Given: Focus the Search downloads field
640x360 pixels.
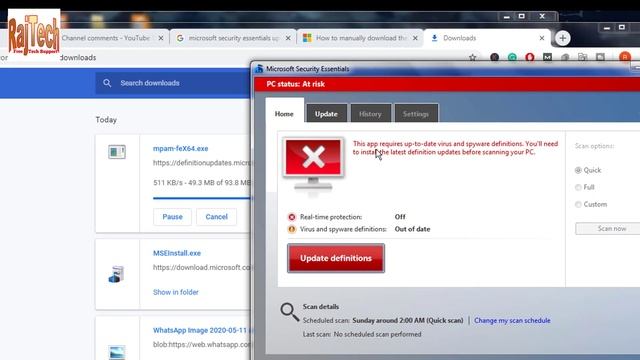Looking at the screenshot, I should click(x=173, y=83).
